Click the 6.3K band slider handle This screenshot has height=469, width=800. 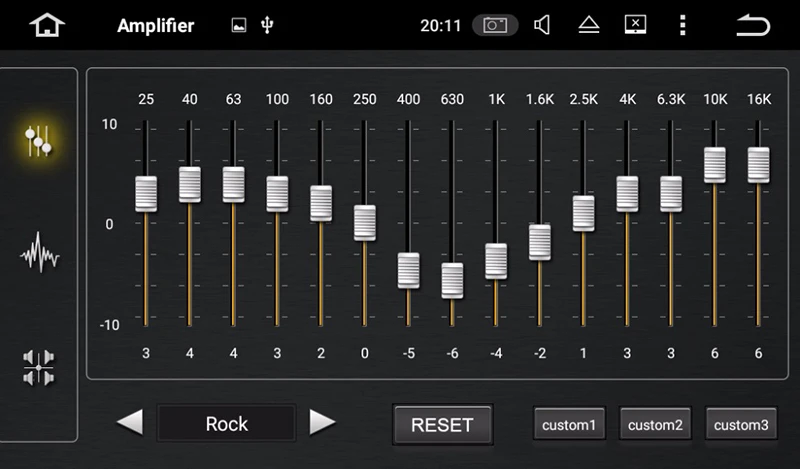click(x=671, y=194)
